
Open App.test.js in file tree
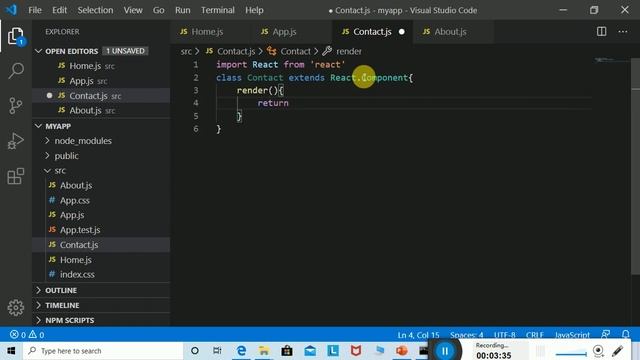click(80, 230)
